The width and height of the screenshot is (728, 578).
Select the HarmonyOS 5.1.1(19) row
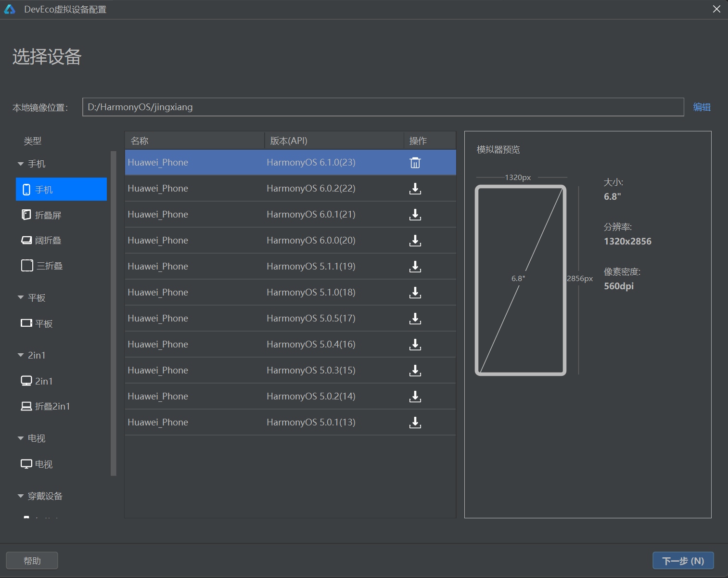[x=291, y=267]
